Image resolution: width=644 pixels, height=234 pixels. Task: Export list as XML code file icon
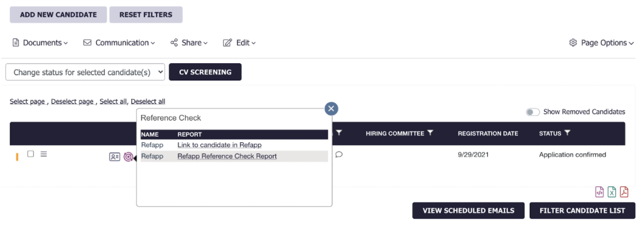pos(599,192)
